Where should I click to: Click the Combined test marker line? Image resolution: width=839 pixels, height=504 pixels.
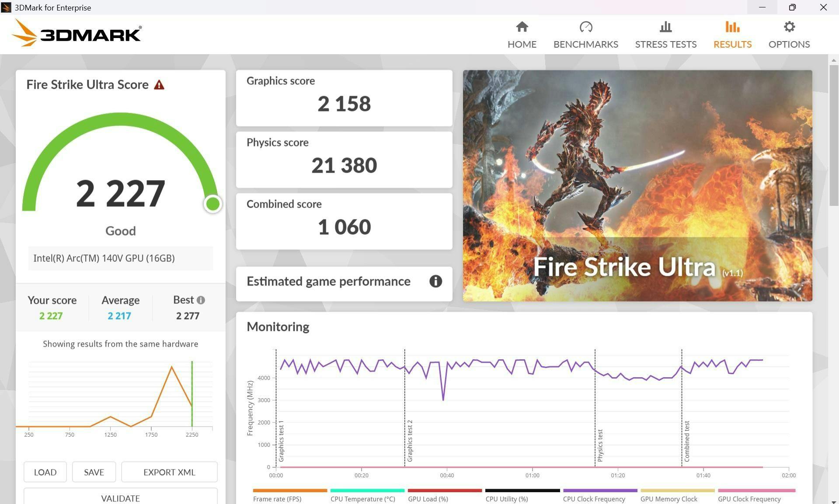[x=682, y=408]
